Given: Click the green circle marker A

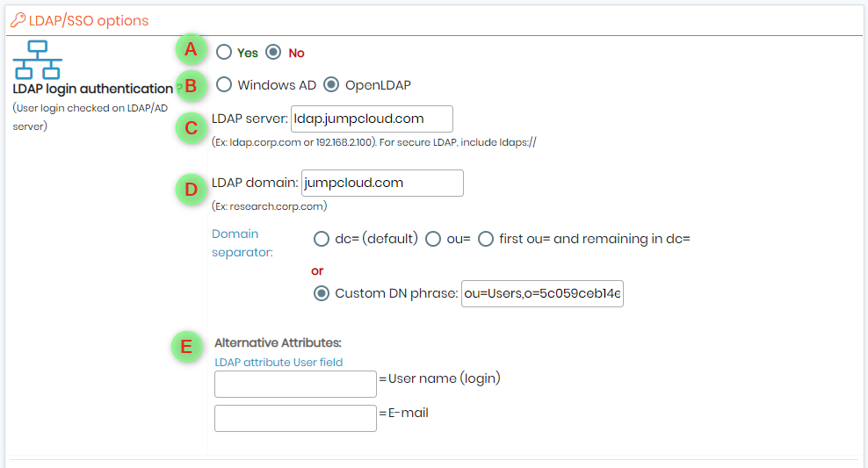Looking at the screenshot, I should click(x=191, y=49).
